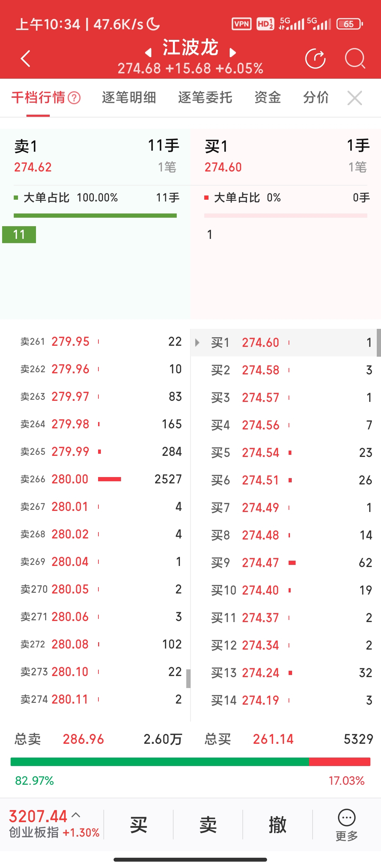The image size is (381, 868).
Task: Open the 逐笔明细 tab
Action: coord(129,98)
